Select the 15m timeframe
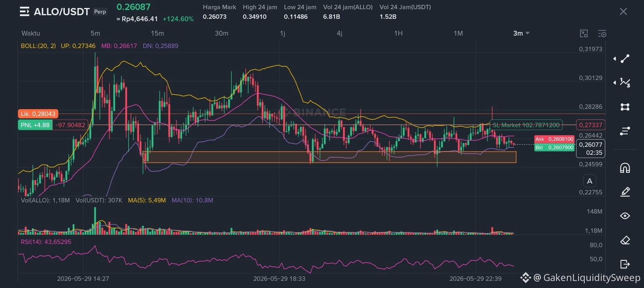The image size is (644, 288). (x=157, y=33)
